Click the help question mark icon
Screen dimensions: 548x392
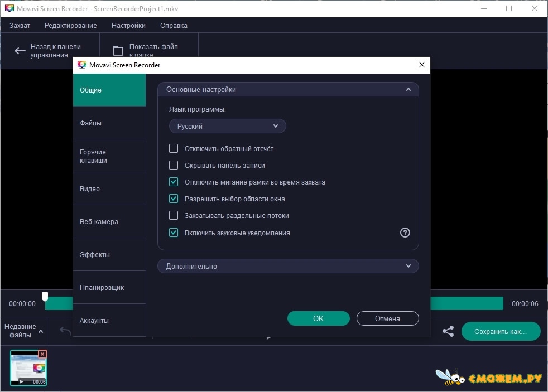click(x=405, y=233)
